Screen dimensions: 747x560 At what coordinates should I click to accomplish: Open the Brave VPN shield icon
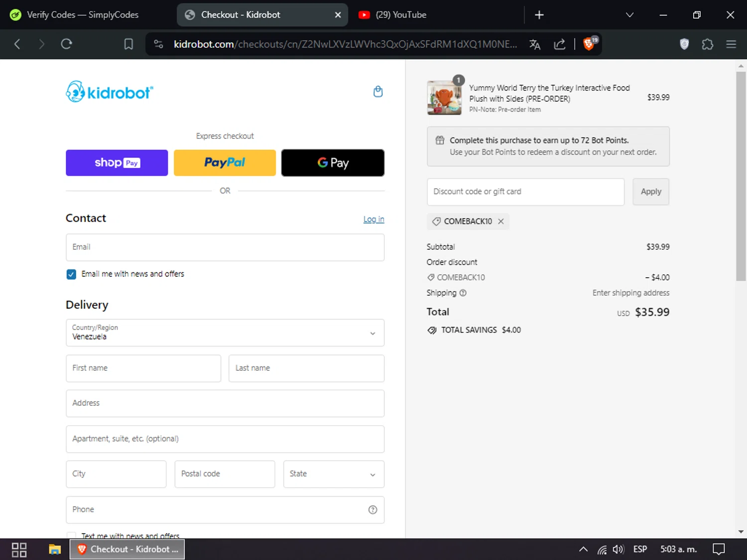[x=684, y=44]
